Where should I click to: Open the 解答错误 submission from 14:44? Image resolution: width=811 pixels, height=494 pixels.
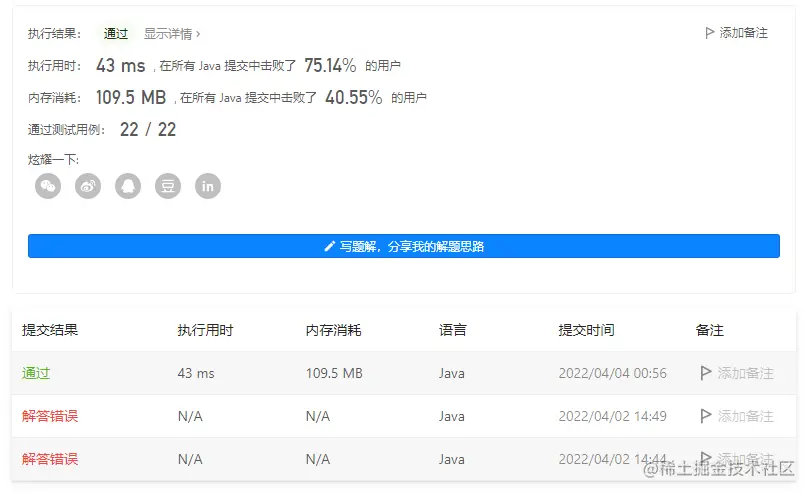pos(50,459)
